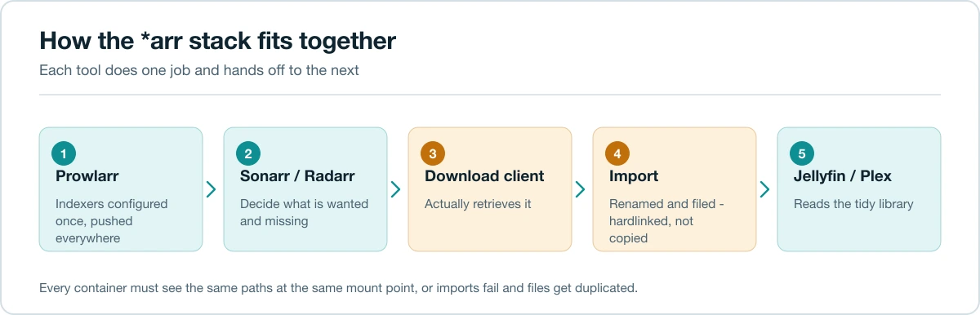Click the 'Actually retrieves it' text
This screenshot has height=315, width=980.
tap(478, 204)
